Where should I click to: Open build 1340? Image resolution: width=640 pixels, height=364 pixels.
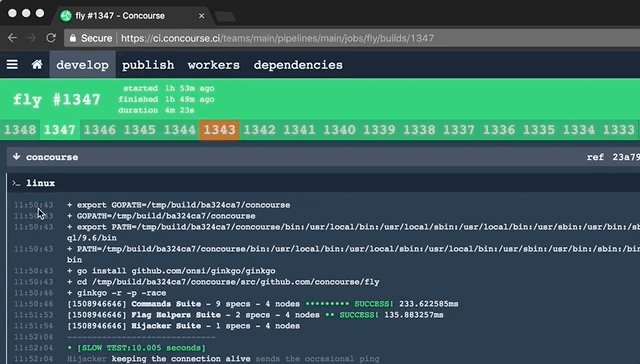(x=340, y=130)
